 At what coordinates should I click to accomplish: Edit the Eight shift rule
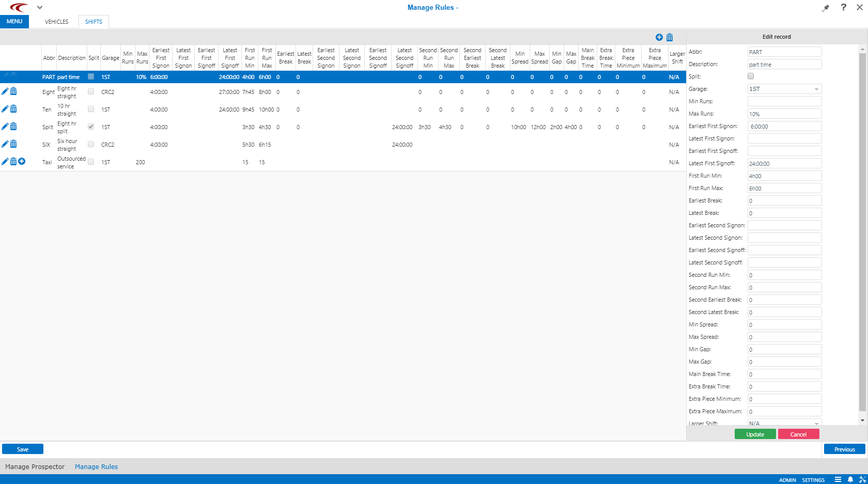click(5, 91)
